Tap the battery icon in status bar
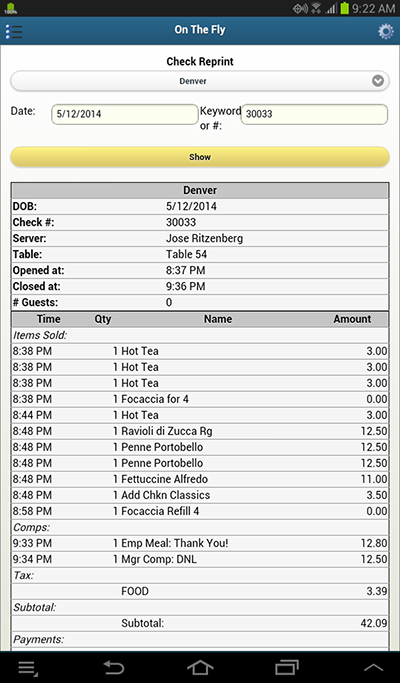The height and width of the screenshot is (683, 400). coord(345,8)
